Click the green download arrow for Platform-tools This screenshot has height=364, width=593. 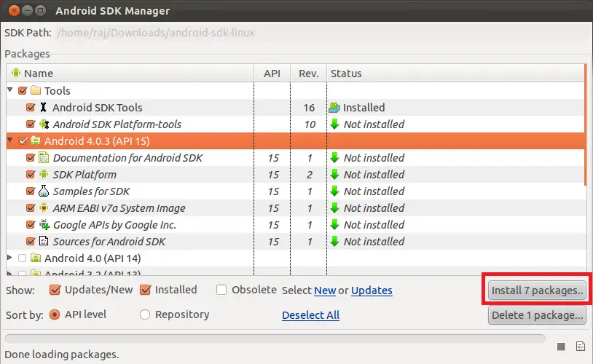coord(334,124)
